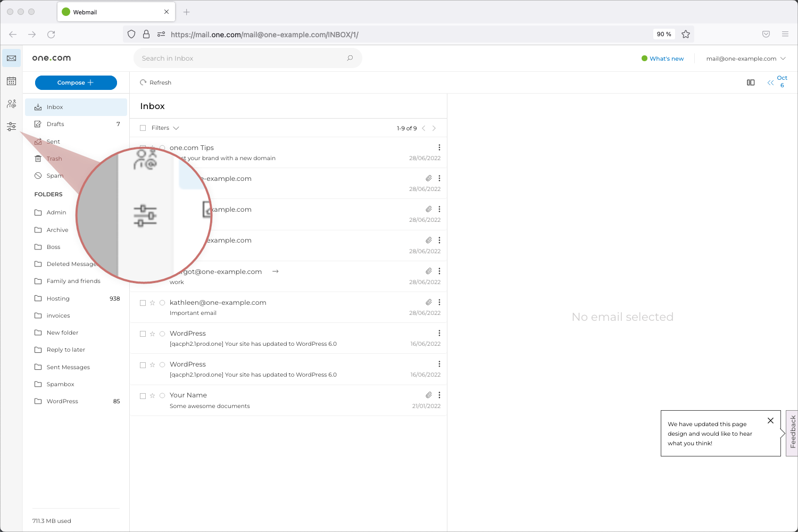Viewport: 798px width, 532px height.
Task: Click the search magnifier icon
Action: coord(350,58)
